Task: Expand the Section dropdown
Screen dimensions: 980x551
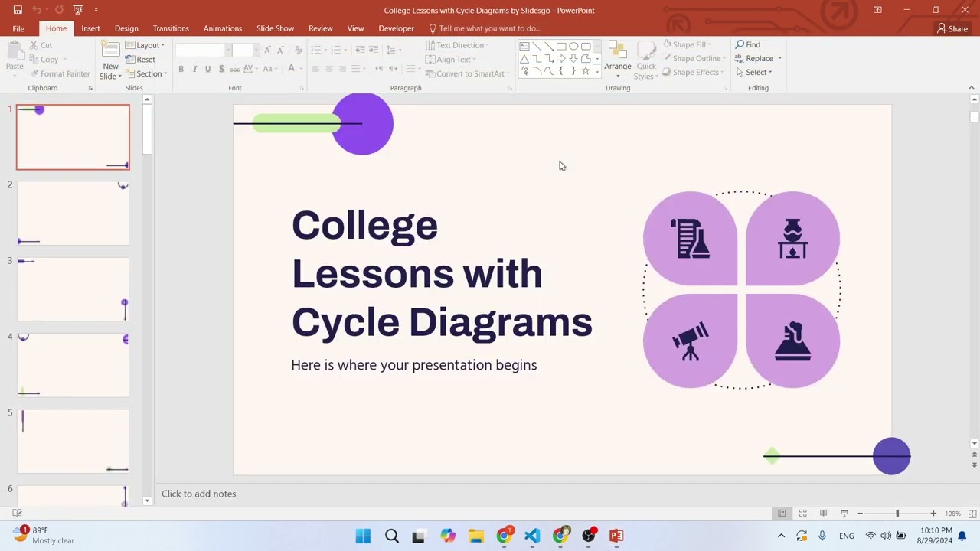Action: click(145, 74)
